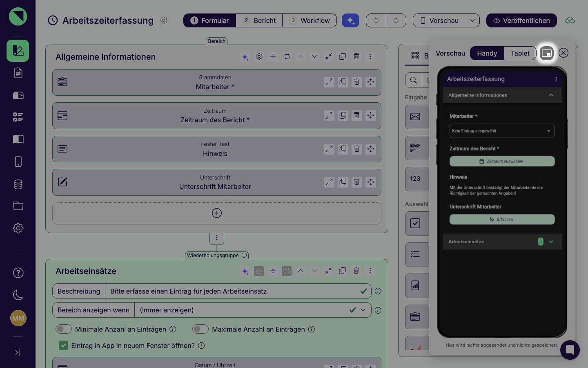Enable the Minimale Anzahl an Einträgen toggle

pos(64,329)
